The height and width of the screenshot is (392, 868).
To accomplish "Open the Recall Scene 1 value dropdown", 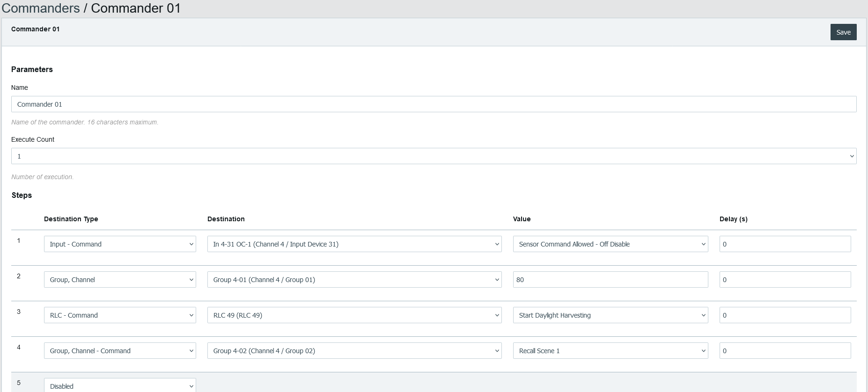I will coord(610,351).
